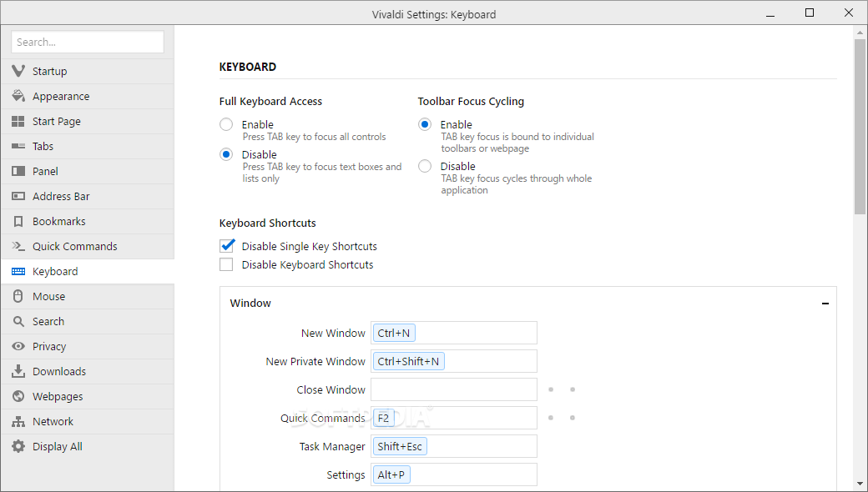Click the Privacy eye icon
This screenshot has height=492, width=868.
(x=18, y=346)
